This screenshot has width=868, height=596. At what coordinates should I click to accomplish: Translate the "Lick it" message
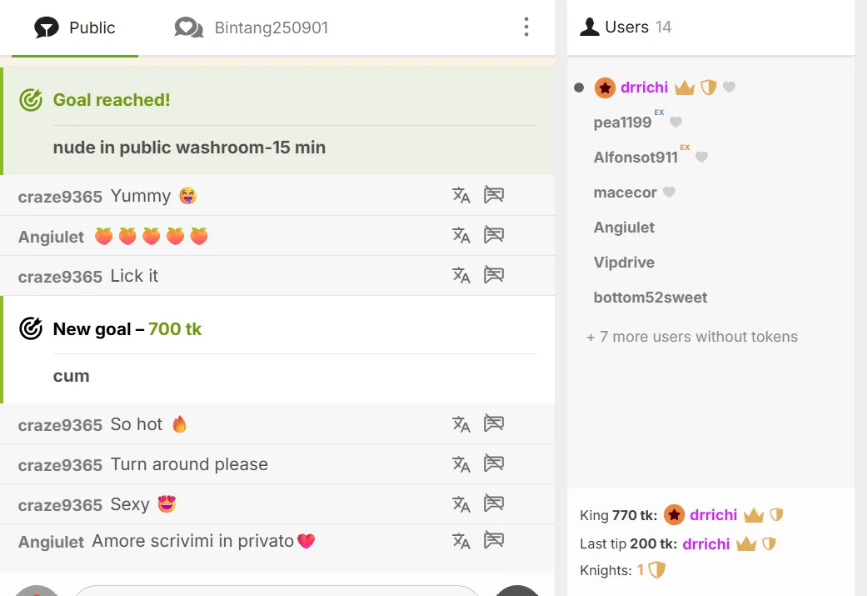coord(461,275)
